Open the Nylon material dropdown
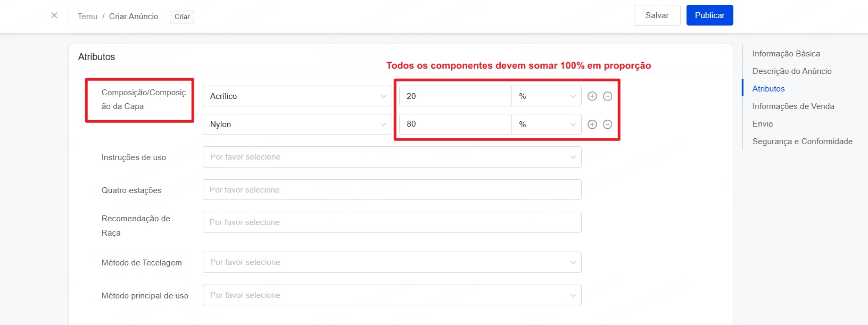Viewport: 868px width, 325px height. (297, 124)
